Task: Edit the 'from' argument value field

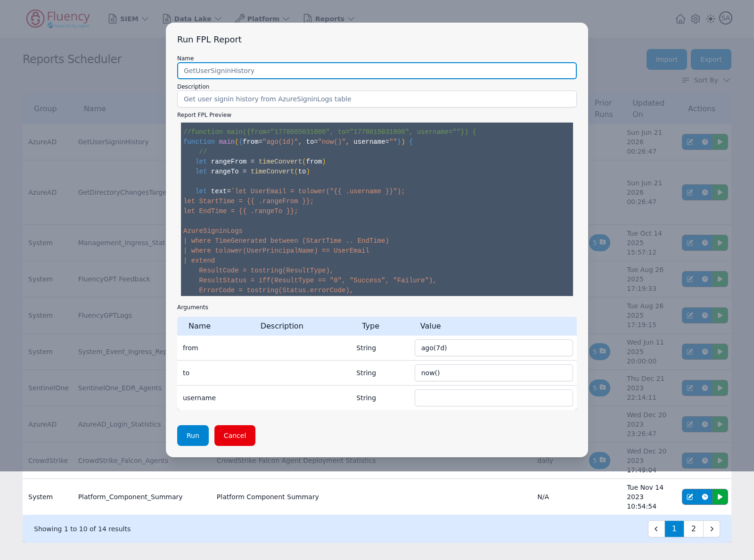Action: coord(493,348)
